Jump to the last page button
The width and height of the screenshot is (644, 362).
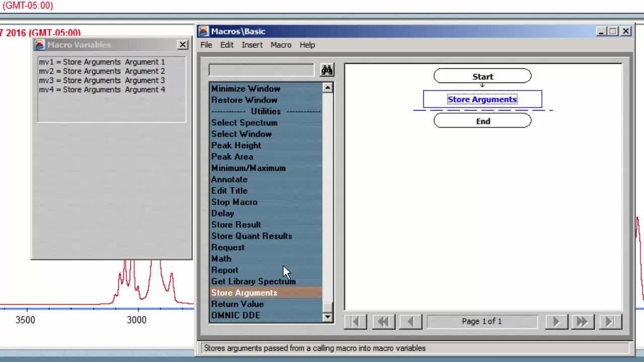[610, 321]
